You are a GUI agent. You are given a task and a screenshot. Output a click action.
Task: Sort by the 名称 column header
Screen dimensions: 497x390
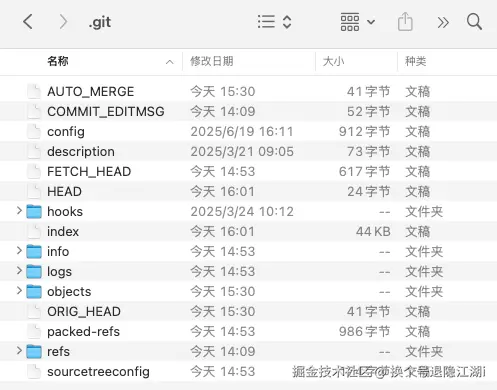tap(58, 61)
